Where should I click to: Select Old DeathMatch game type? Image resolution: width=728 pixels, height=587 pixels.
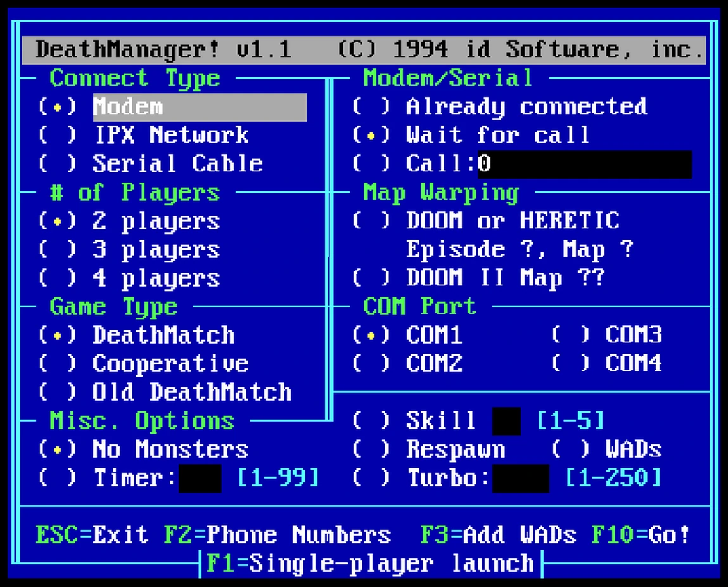click(x=165, y=392)
